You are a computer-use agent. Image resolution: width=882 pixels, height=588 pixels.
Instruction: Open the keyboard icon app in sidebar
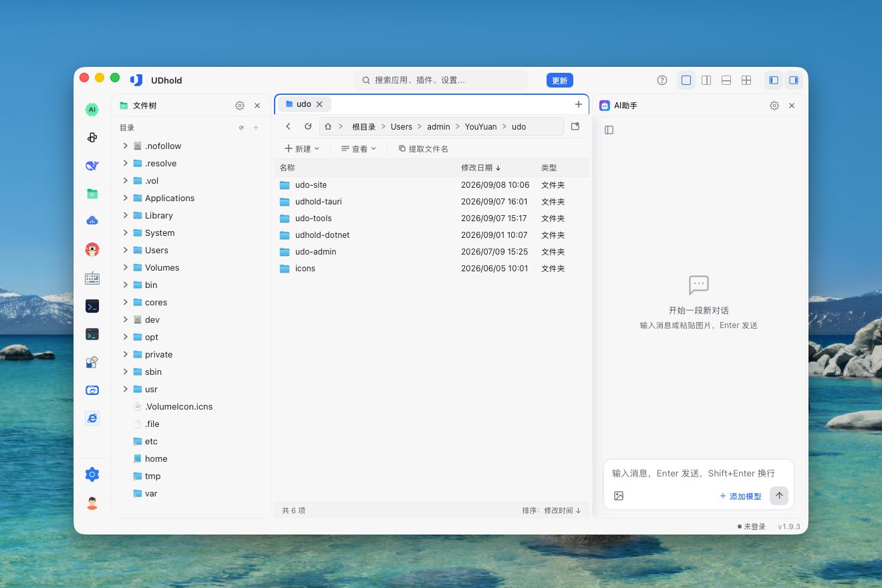[92, 278]
